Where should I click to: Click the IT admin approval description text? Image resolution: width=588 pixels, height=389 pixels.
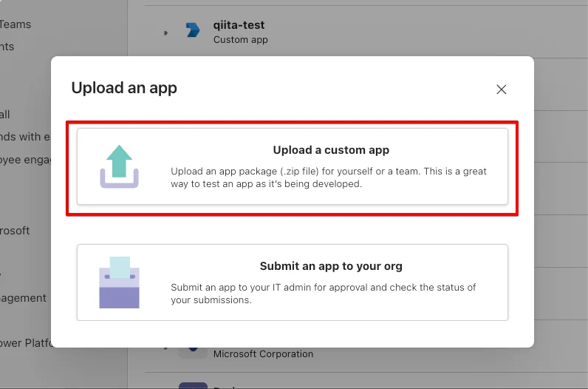coord(324,294)
